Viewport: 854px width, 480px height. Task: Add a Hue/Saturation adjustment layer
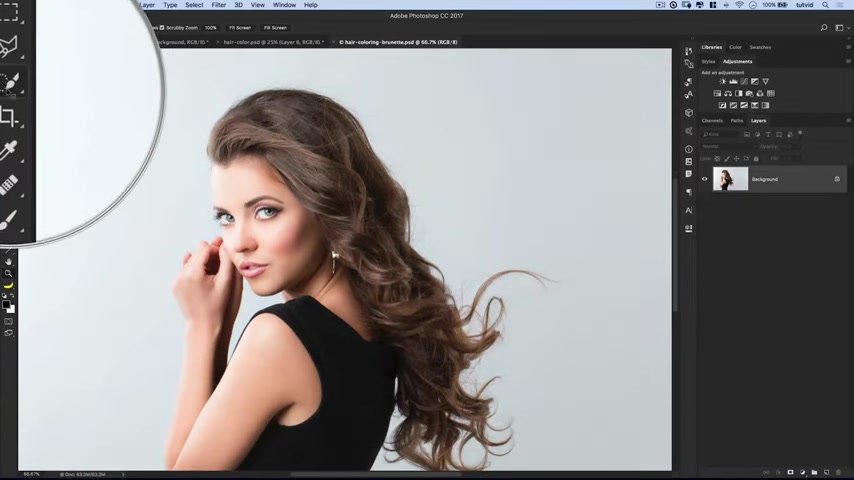717,94
